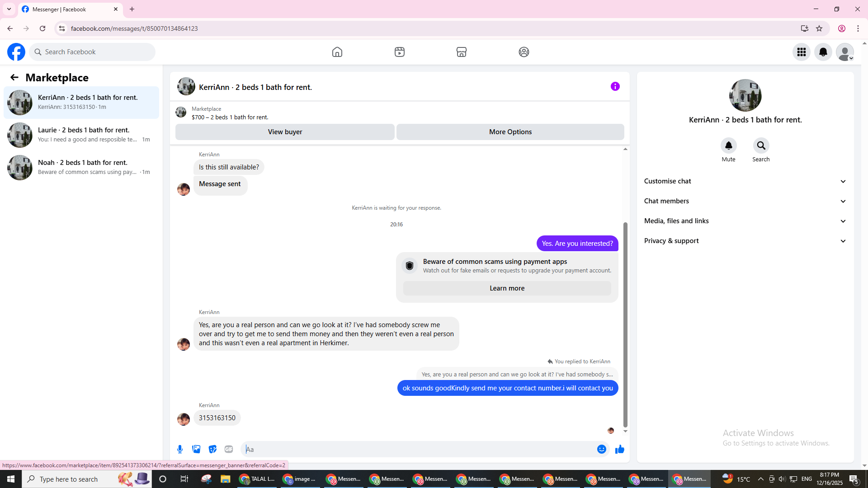The height and width of the screenshot is (488, 868).
Task: Open the KerriAnn conversation in the list
Action: (x=81, y=103)
